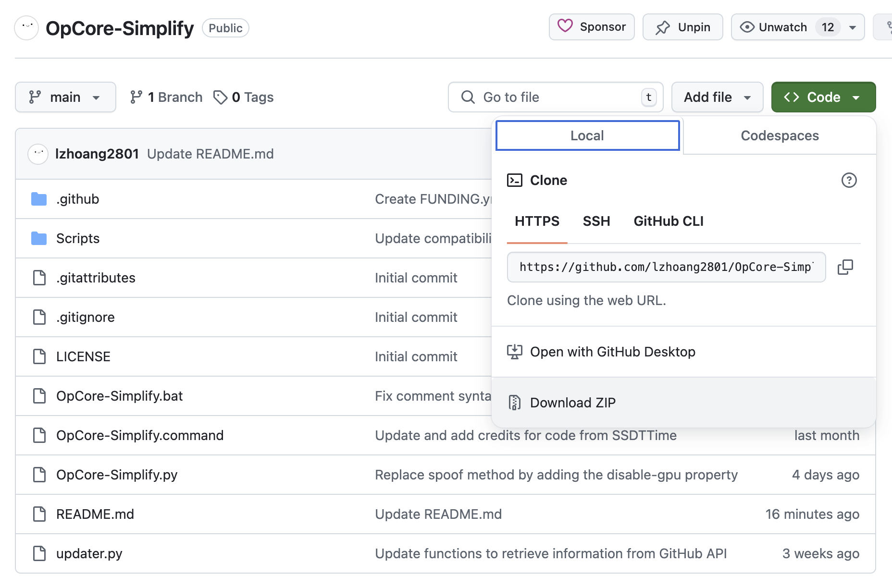Click the Clone help question mark icon

pos(849,180)
